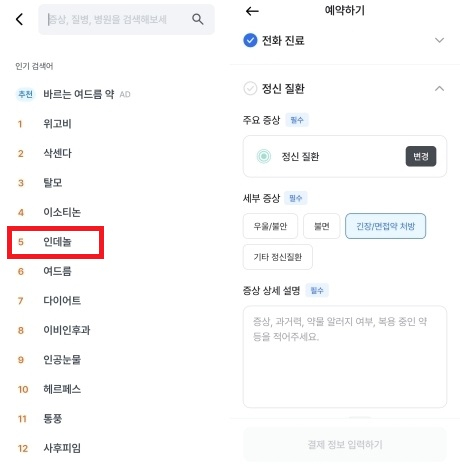460x467 pixels.
Task: Click the green 정신 질환 symptom icon
Action: point(264,156)
